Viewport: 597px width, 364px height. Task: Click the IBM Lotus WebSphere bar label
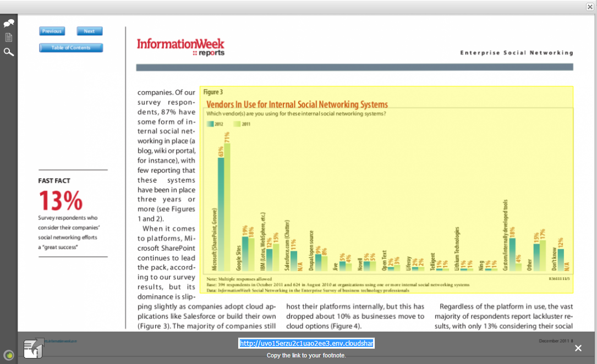point(262,241)
